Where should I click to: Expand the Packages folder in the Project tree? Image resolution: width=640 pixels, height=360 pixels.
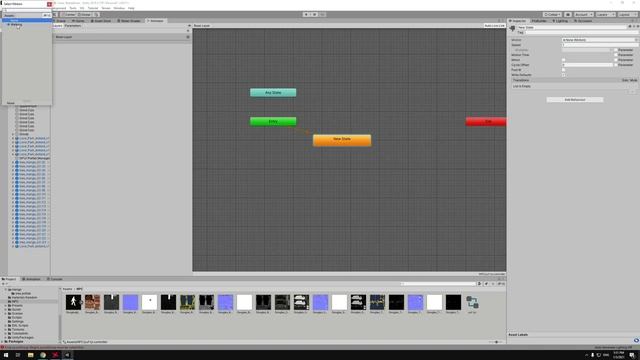[x=2, y=341]
